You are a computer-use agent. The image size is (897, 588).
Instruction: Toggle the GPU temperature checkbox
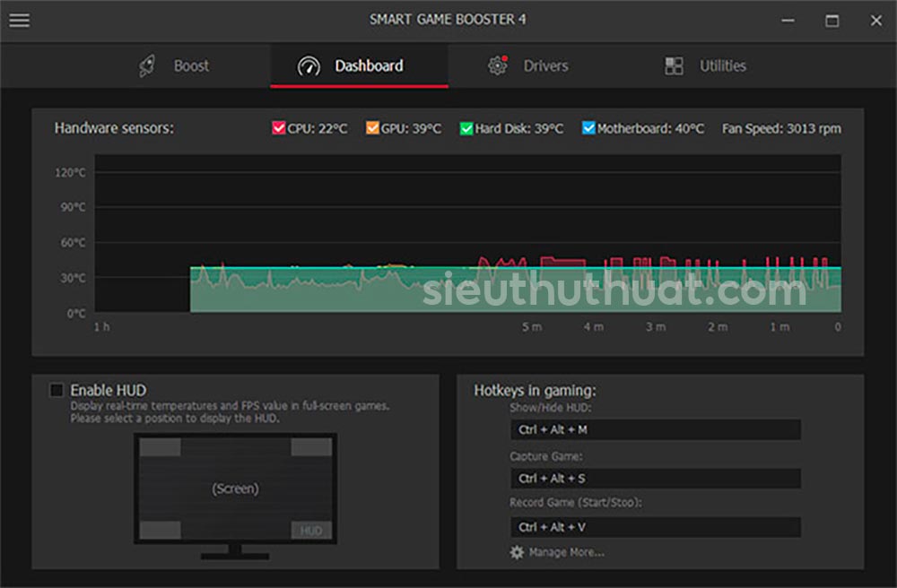(372, 128)
